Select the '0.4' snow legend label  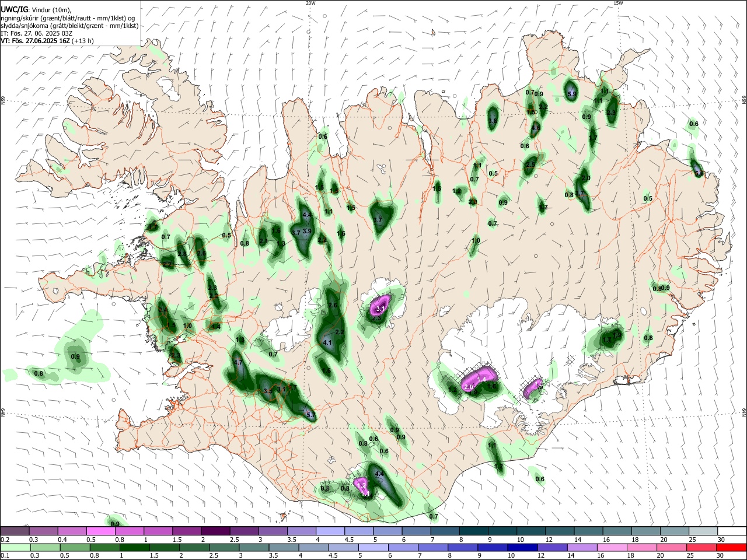pyautogui.click(x=62, y=540)
